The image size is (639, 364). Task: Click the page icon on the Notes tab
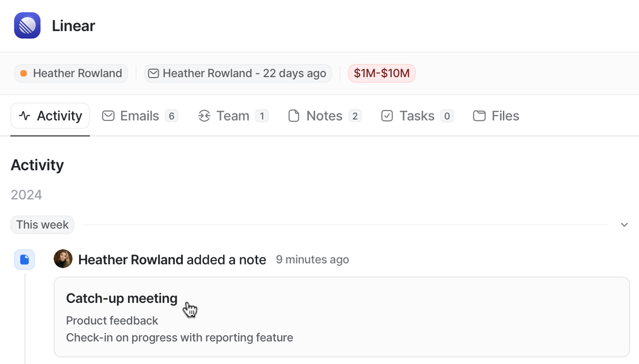coord(294,116)
